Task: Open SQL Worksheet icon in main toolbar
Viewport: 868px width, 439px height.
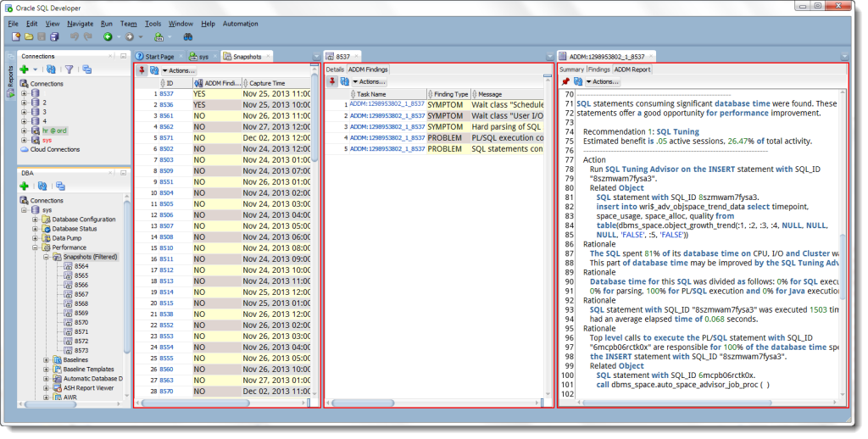Action: (159, 36)
